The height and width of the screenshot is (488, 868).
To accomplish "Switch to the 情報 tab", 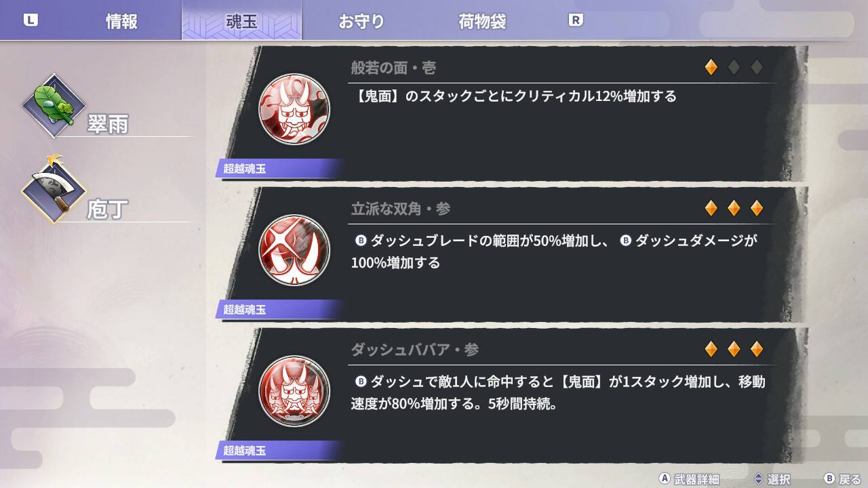I will click(x=122, y=21).
